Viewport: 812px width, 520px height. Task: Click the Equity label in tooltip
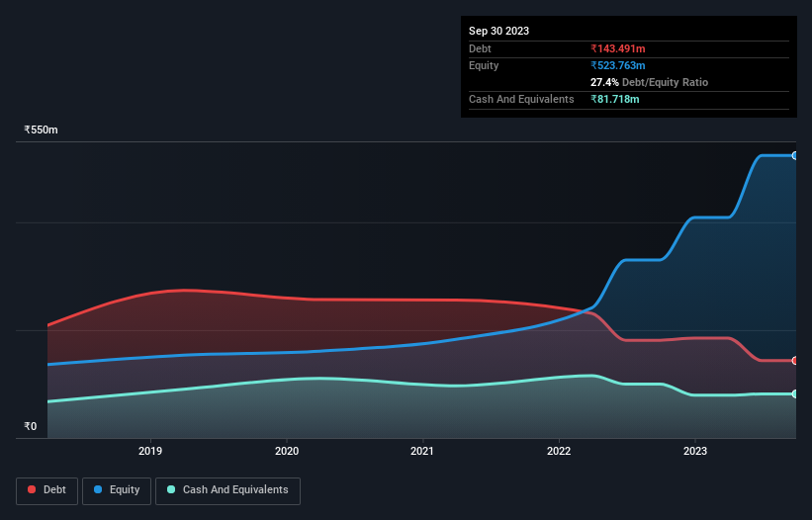click(484, 65)
